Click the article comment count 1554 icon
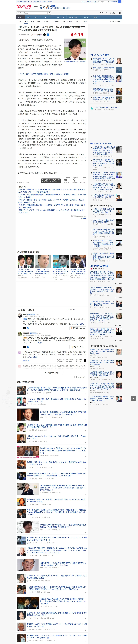The width and height of the screenshot is (138, 644). (34, 35)
